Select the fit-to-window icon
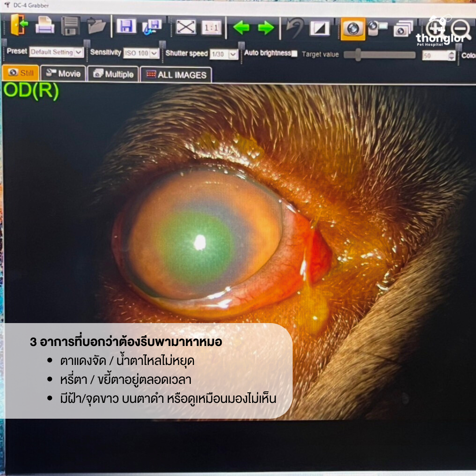 pos(186,28)
